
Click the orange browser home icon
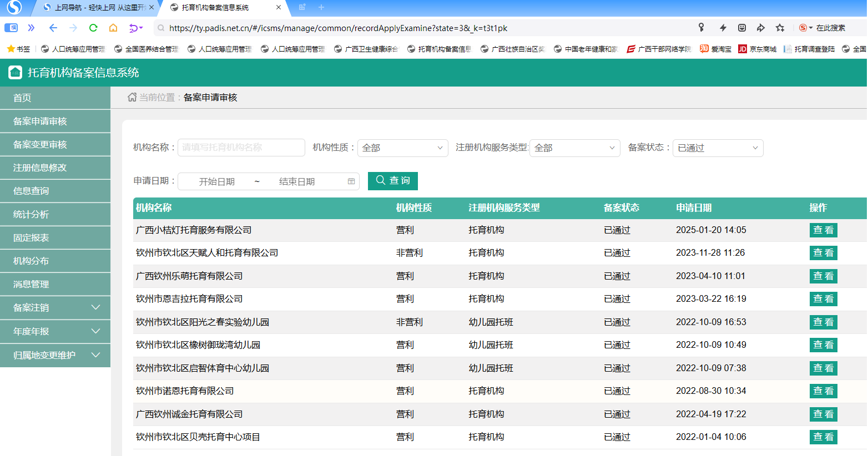point(113,28)
